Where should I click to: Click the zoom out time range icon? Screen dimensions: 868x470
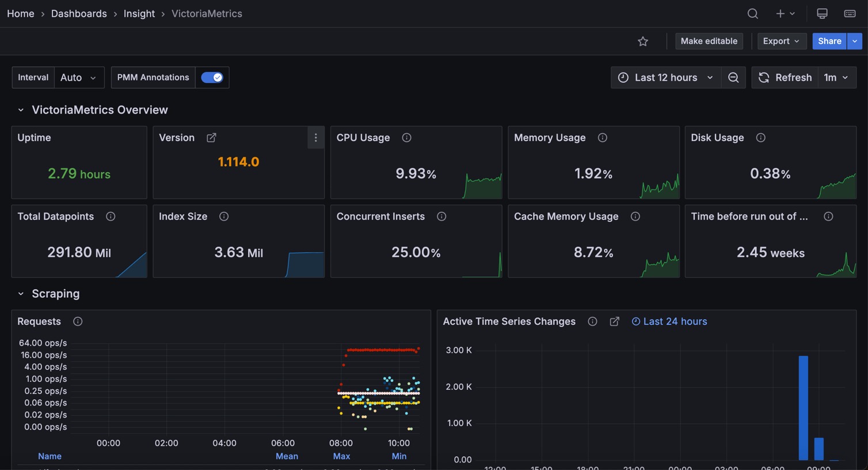[733, 78]
